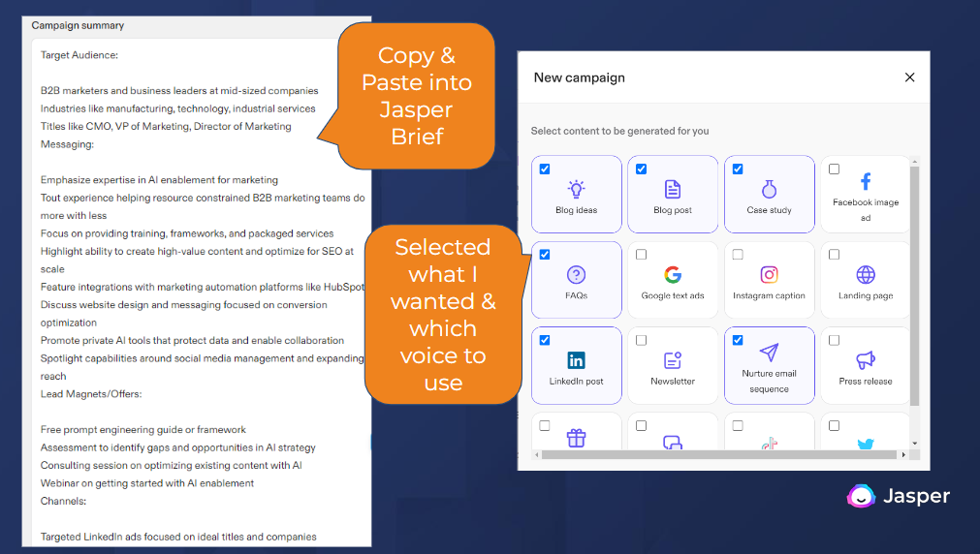
Task: Click the vertical scrollbar down arrow
Action: (914, 442)
